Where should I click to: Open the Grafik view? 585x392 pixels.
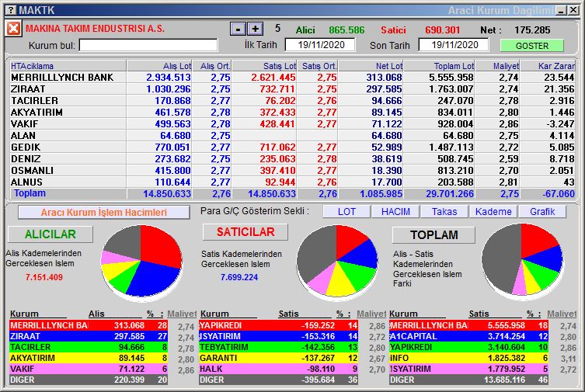coord(542,212)
